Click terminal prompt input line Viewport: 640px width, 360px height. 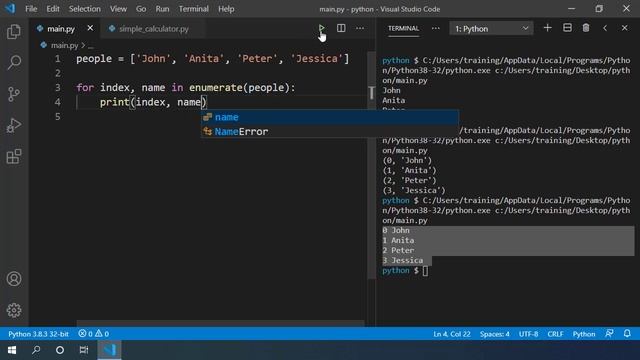coord(425,271)
